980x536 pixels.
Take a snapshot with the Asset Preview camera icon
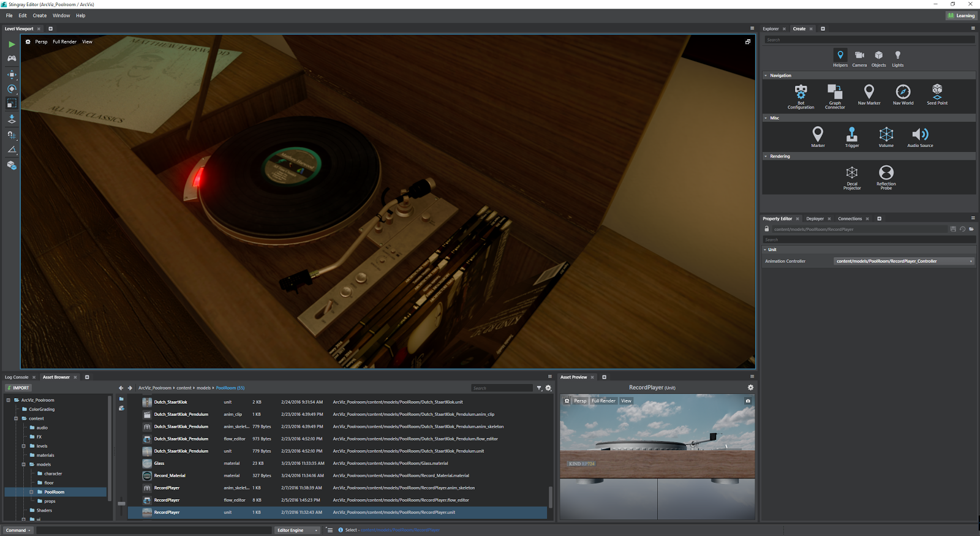748,401
